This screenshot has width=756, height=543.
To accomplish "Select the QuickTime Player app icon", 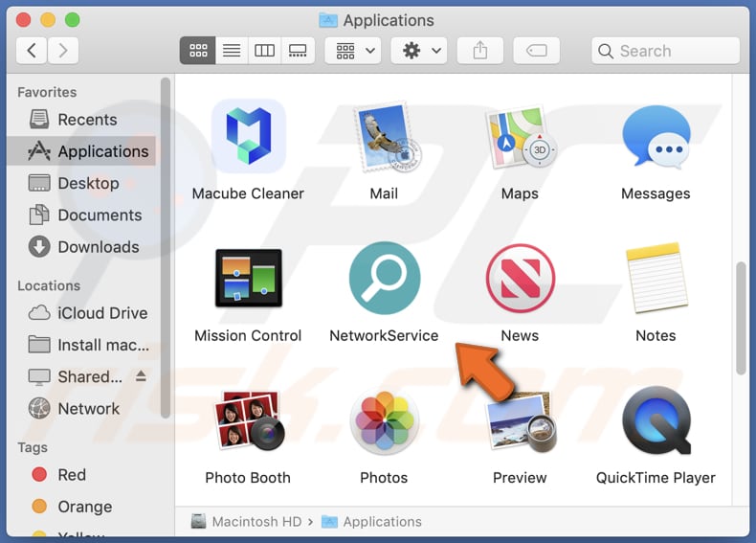I will click(656, 419).
